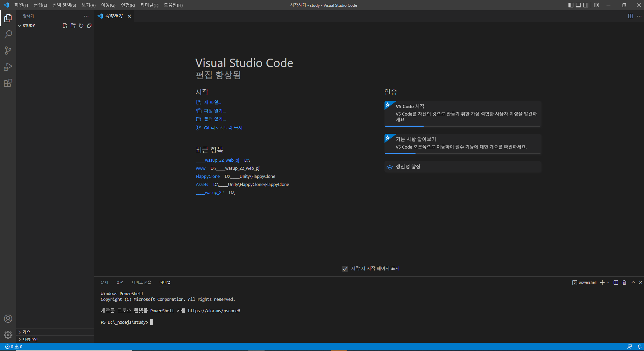Open the 터미널(T) menu
Screen dimensions: 644x351
149,5
